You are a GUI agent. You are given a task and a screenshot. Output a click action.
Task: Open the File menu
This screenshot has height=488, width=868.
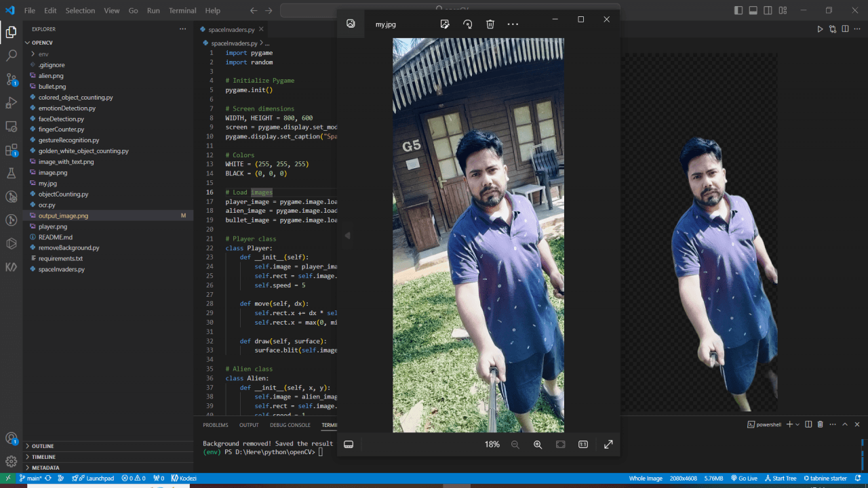point(30,11)
